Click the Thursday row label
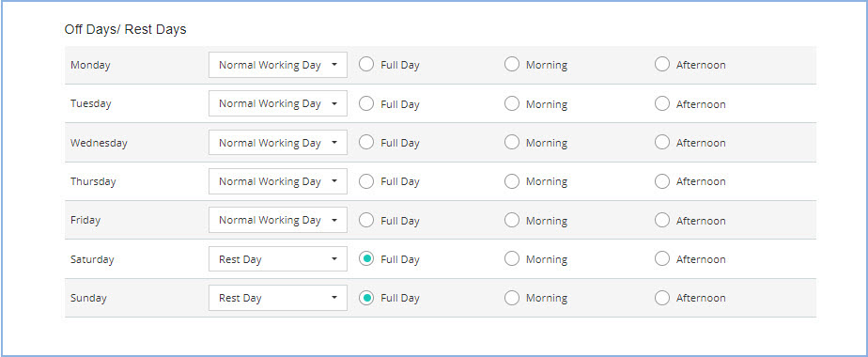The height and width of the screenshot is (357, 868). pyautogui.click(x=93, y=181)
